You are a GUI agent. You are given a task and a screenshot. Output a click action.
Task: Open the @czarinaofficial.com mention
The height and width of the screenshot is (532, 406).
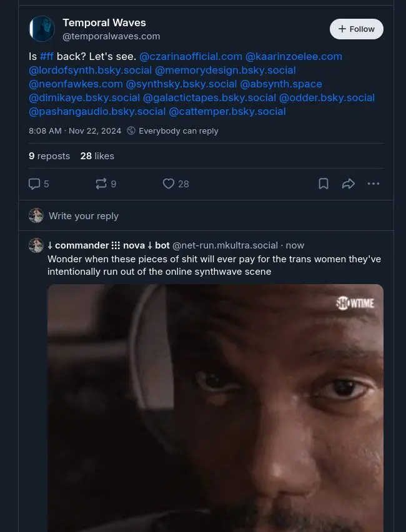(x=191, y=56)
